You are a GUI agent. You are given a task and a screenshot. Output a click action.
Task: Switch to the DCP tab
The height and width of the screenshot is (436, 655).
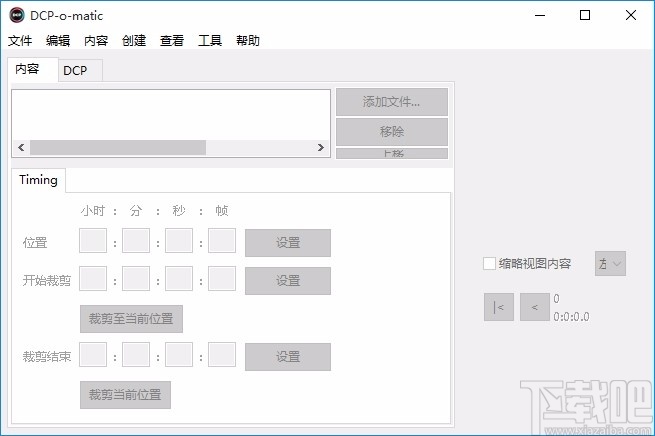[80, 71]
